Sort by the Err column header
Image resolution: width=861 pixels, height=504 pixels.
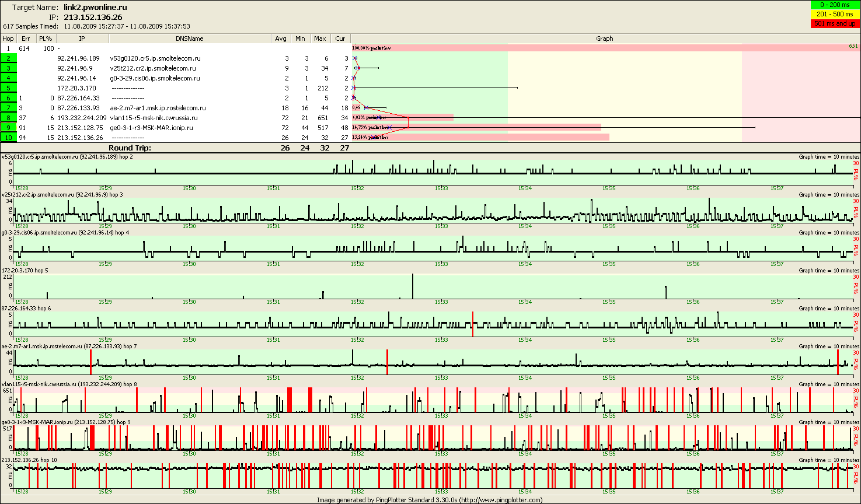coord(26,38)
